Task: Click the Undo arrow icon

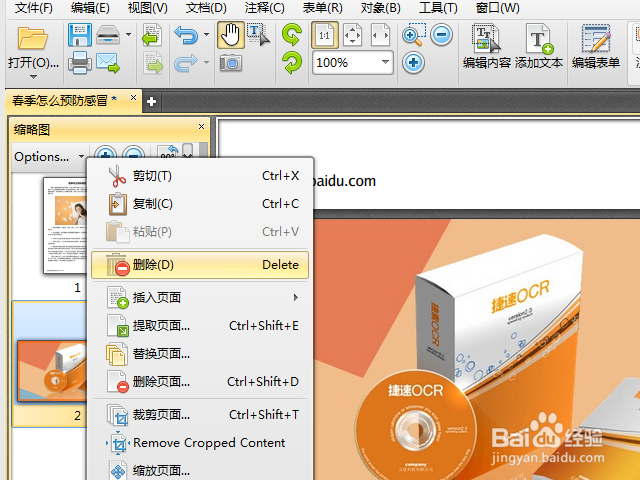Action: 186,35
